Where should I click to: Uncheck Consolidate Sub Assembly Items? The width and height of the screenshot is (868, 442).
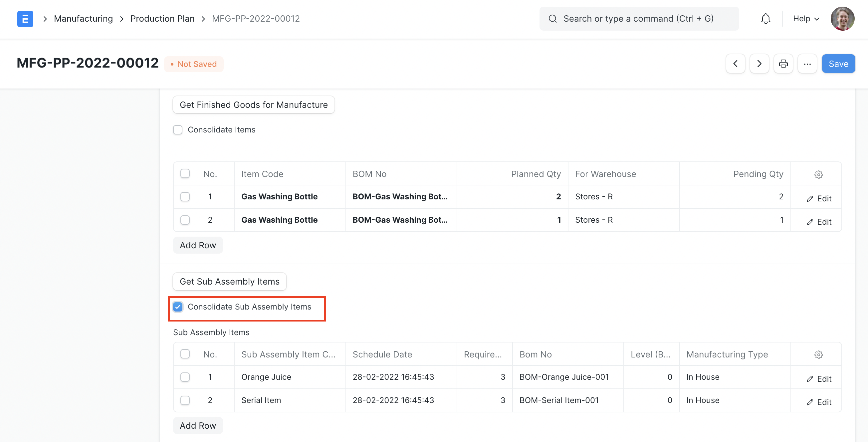click(178, 307)
